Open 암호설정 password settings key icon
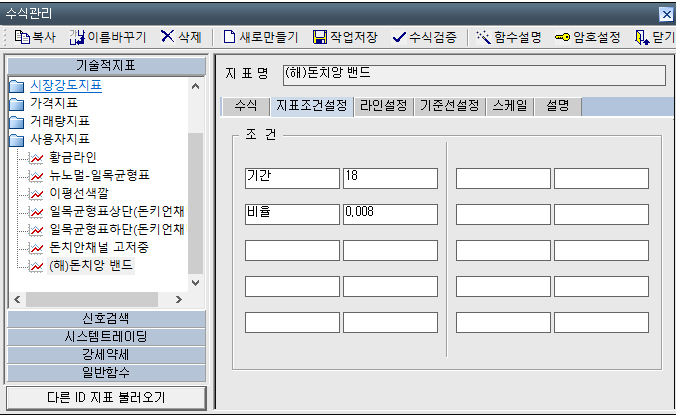 click(x=563, y=37)
